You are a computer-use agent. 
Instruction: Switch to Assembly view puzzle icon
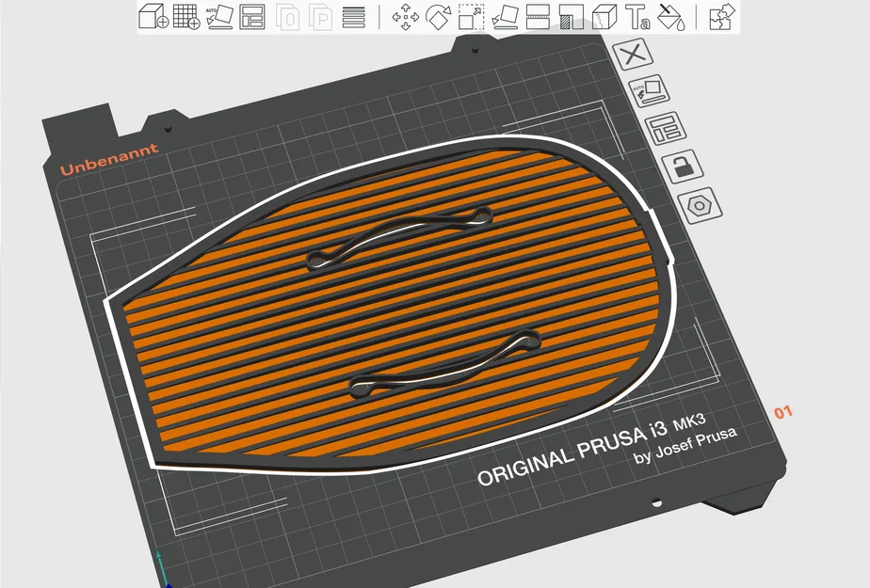(x=722, y=17)
